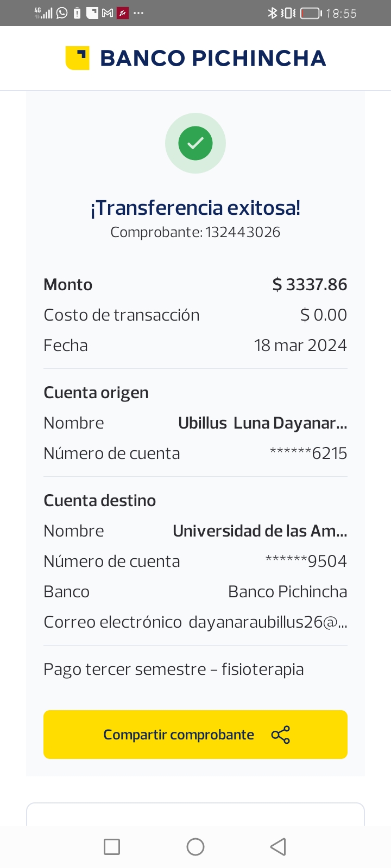391x868 pixels.
Task: Tap the WhatsApp notification icon
Action: pos(62,13)
